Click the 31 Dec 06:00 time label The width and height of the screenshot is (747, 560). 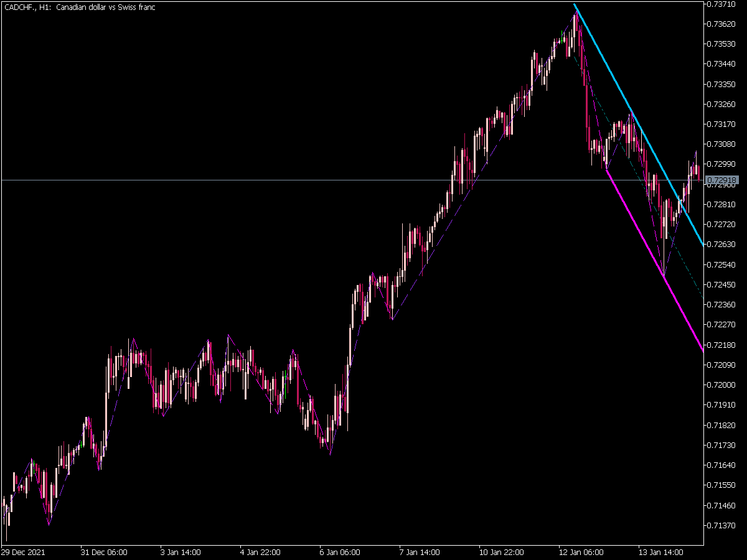[x=104, y=552]
